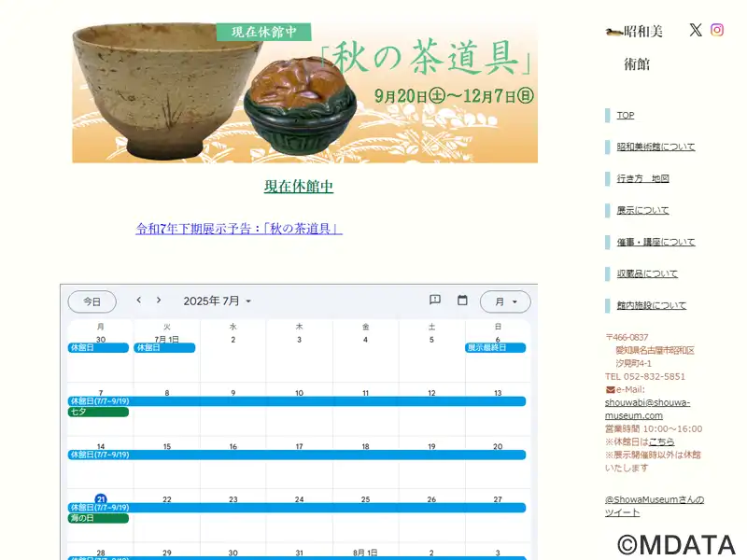The image size is (747, 560).
Task: Click the 〒466-0837 postal code text
Action: (x=627, y=337)
